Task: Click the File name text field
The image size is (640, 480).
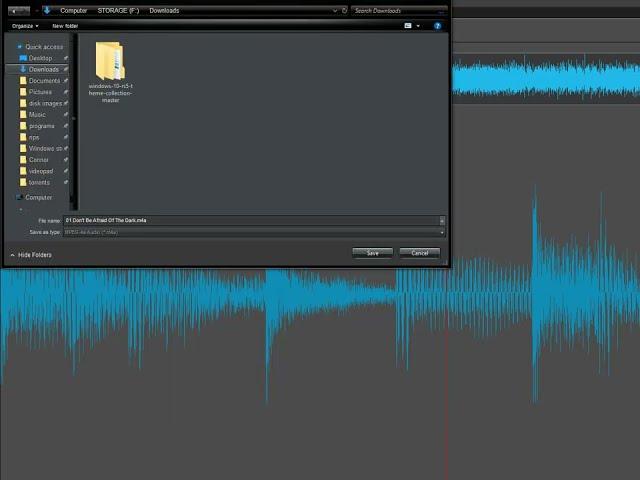Action: (x=251, y=220)
